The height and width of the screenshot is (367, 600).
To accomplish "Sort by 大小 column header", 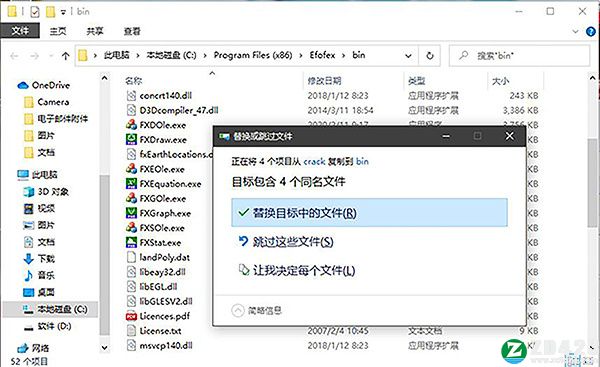I will click(501, 81).
